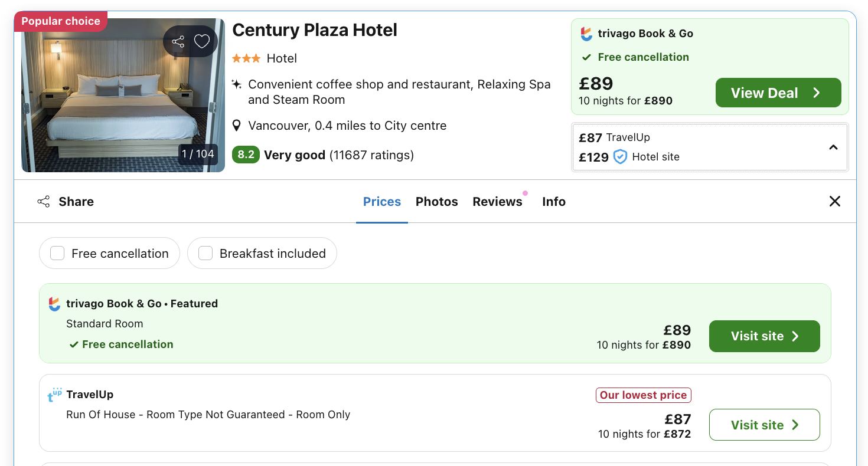Click the location pin icon beside Vancouver
The width and height of the screenshot is (868, 466).
[237, 126]
